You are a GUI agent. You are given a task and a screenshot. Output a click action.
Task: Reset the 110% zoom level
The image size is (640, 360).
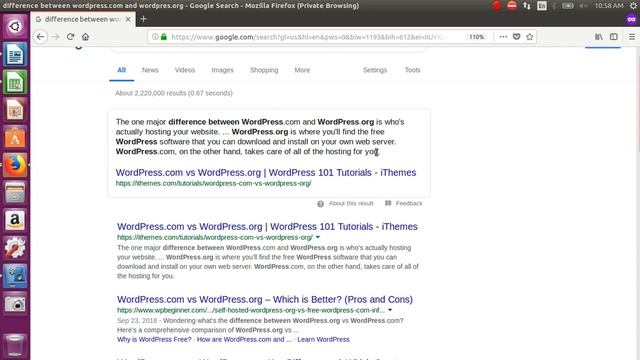point(476,37)
